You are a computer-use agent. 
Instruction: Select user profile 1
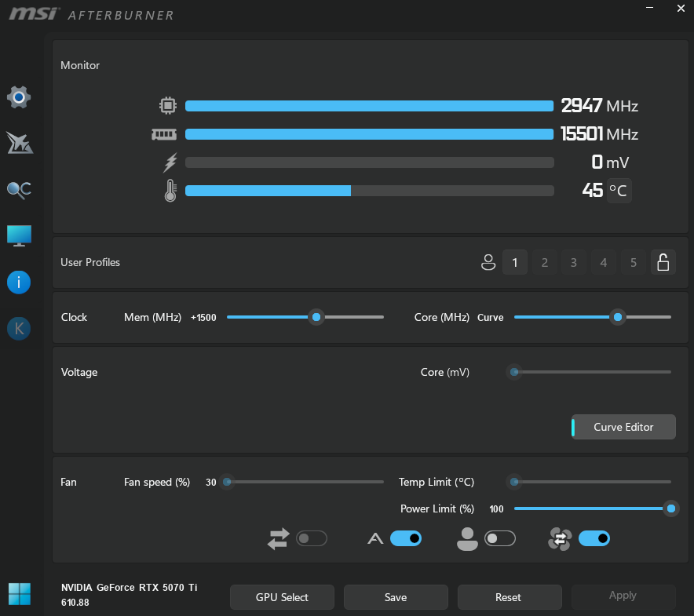[515, 262]
